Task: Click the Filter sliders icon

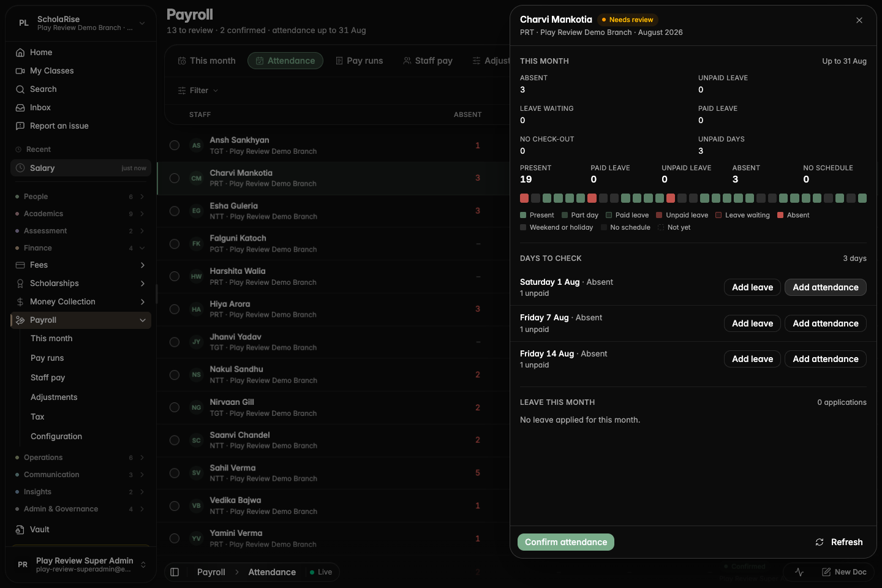Action: (x=182, y=91)
